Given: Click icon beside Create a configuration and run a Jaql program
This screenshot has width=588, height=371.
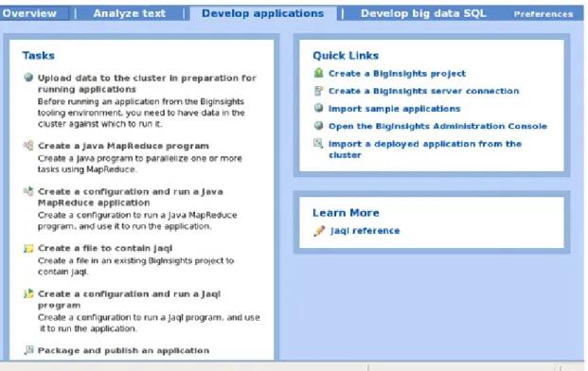Looking at the screenshot, I should pyautogui.click(x=28, y=293).
